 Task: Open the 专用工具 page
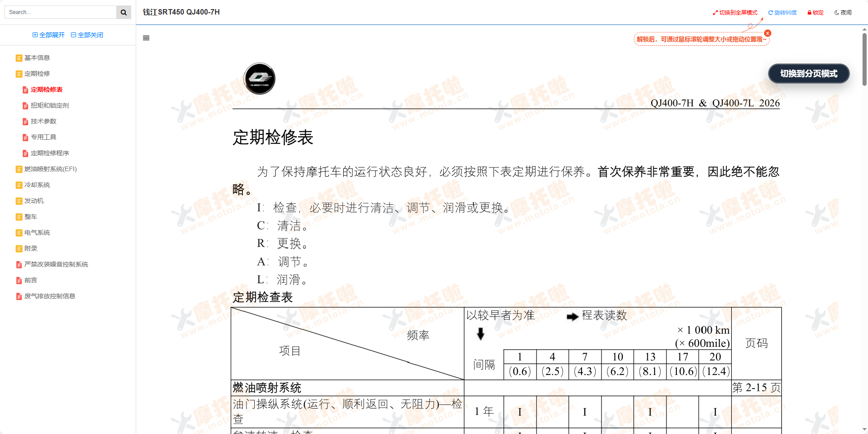click(x=44, y=137)
